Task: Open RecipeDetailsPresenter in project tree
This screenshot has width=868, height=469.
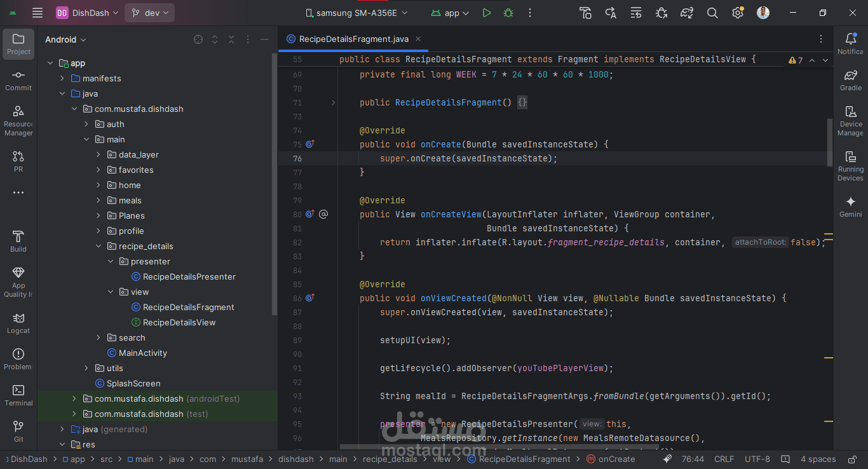Action: (189, 276)
